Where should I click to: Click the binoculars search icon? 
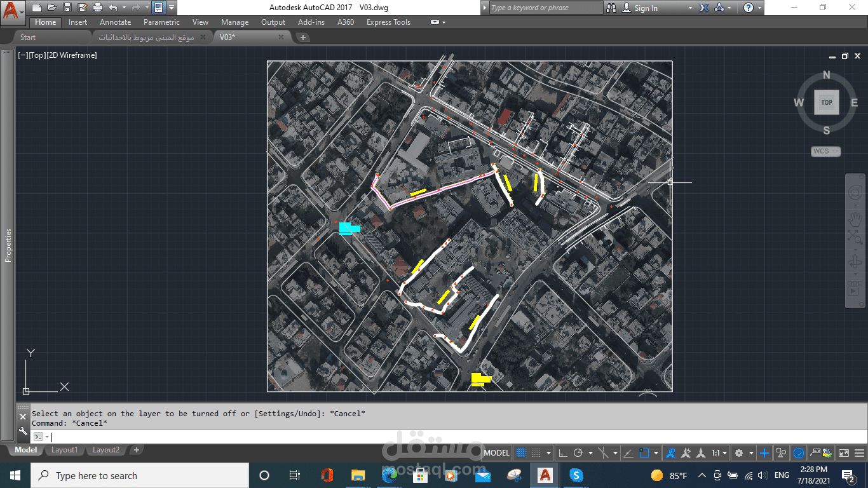[x=611, y=8]
